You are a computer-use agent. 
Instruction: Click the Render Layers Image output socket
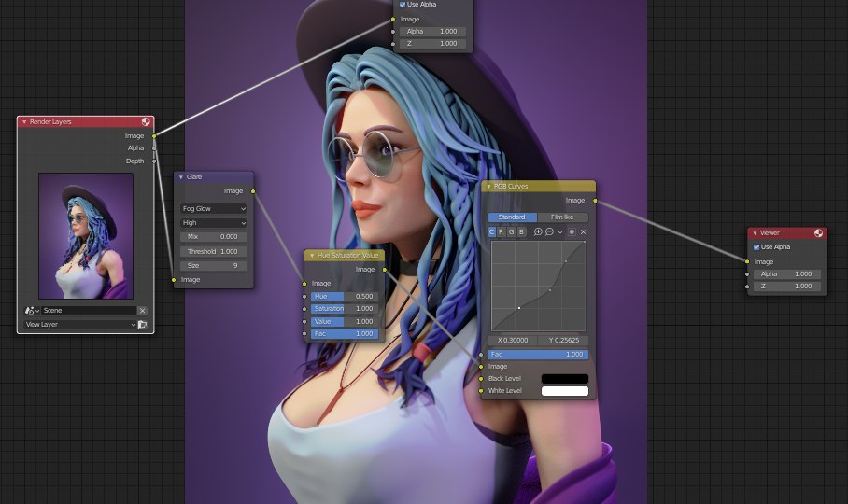[154, 136]
